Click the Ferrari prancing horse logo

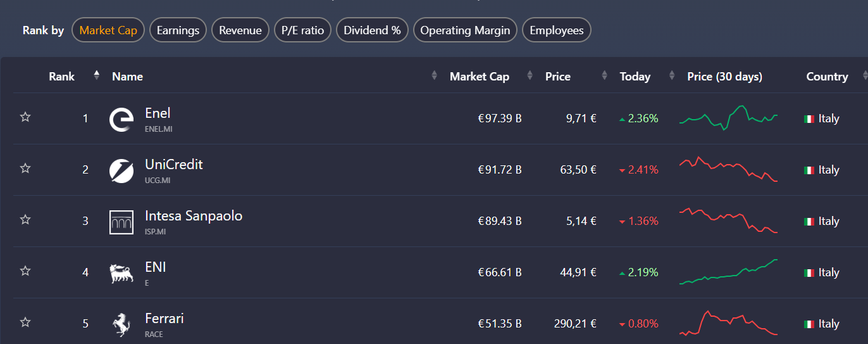pyautogui.click(x=121, y=324)
